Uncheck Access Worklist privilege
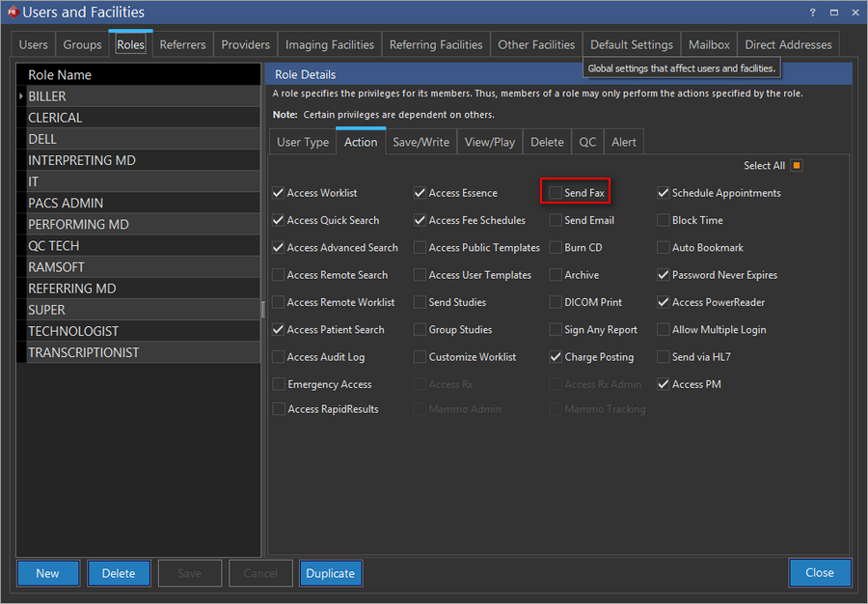This screenshot has width=868, height=604. tap(279, 193)
